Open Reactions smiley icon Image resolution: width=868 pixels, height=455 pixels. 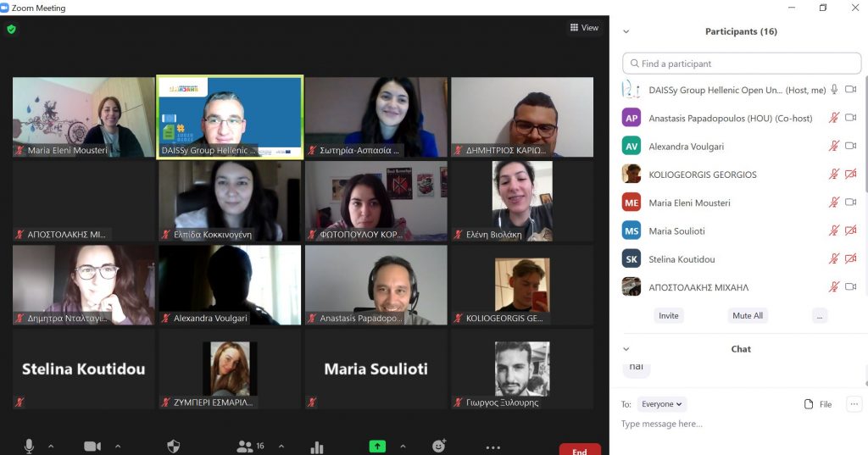(439, 446)
